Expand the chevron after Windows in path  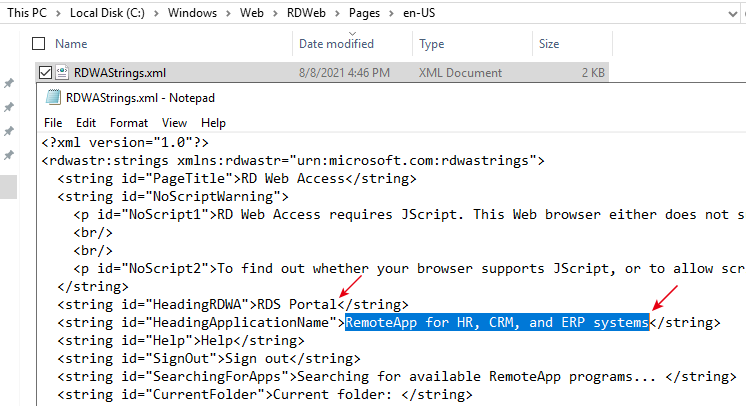pyautogui.click(x=228, y=13)
